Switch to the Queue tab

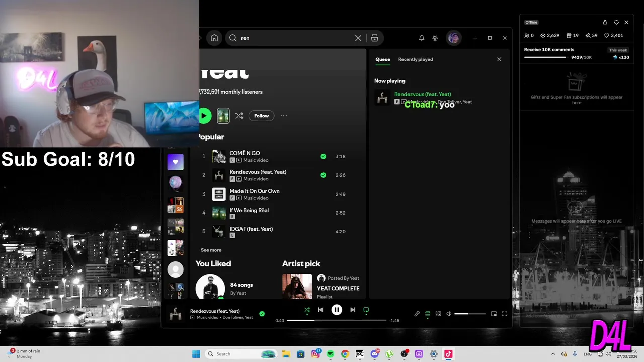coord(382,59)
